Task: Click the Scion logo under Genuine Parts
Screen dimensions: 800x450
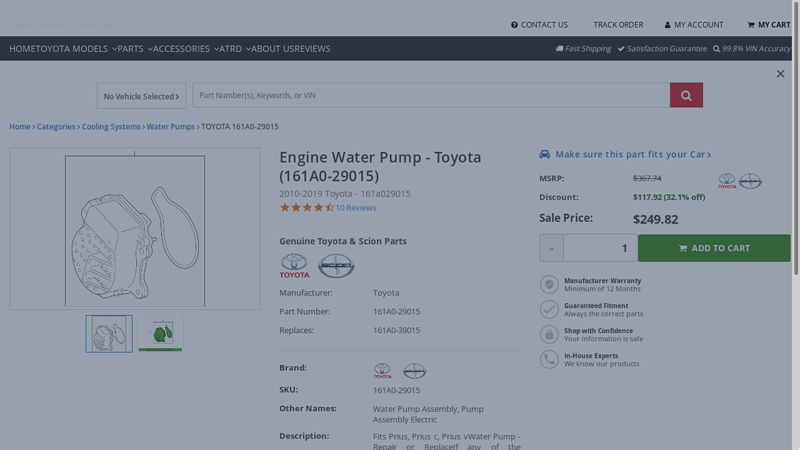Action: coord(336,265)
